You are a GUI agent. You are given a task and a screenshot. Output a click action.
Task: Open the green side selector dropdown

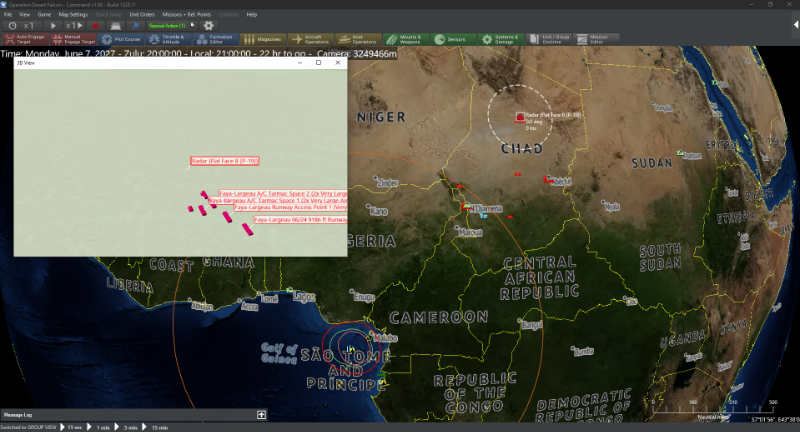pyautogui.click(x=171, y=26)
